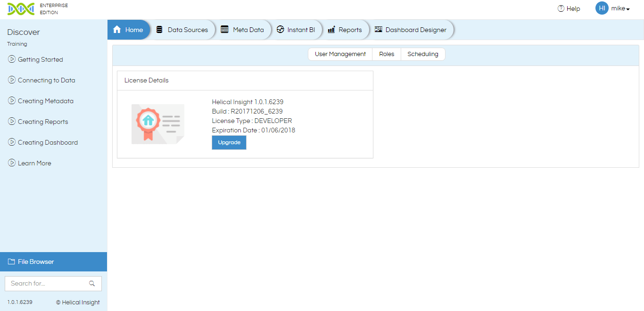
Task: Click the Dashboard Designer monitor icon
Action: 378,30
